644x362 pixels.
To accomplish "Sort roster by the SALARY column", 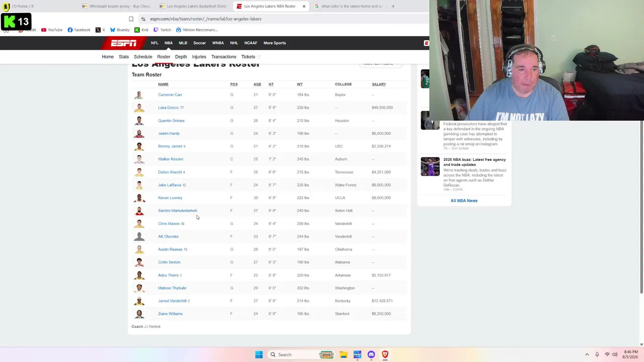I will coord(379,84).
